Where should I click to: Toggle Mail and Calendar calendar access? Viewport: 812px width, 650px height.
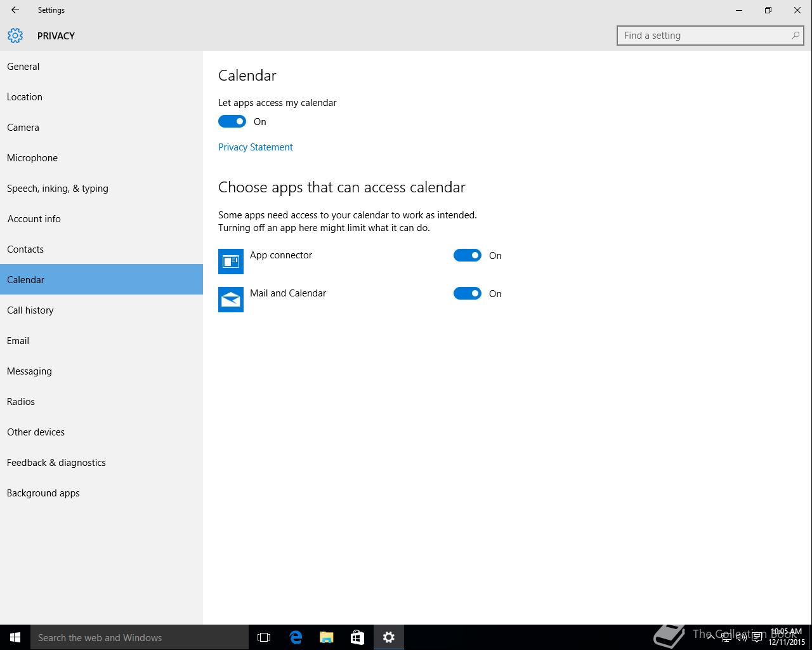pos(468,293)
